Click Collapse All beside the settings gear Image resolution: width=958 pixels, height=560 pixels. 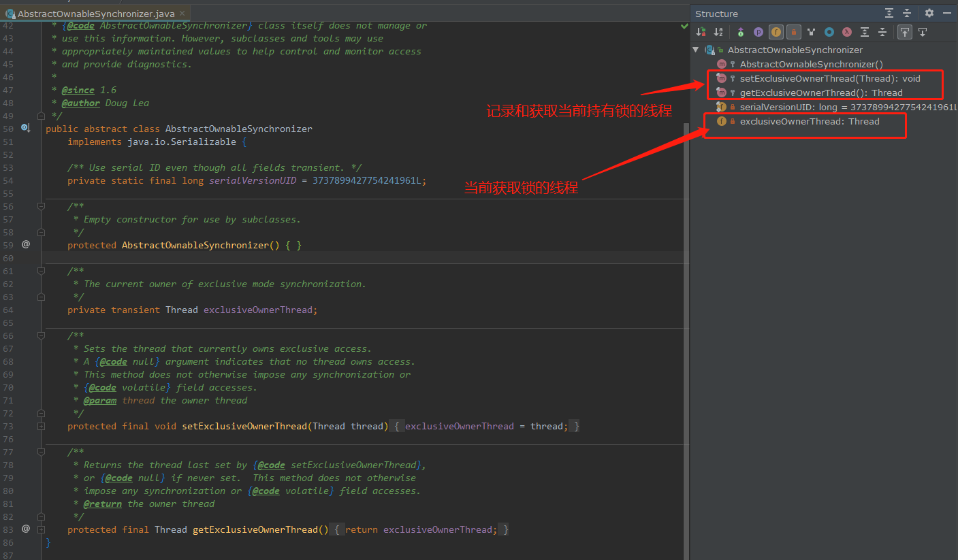(907, 13)
